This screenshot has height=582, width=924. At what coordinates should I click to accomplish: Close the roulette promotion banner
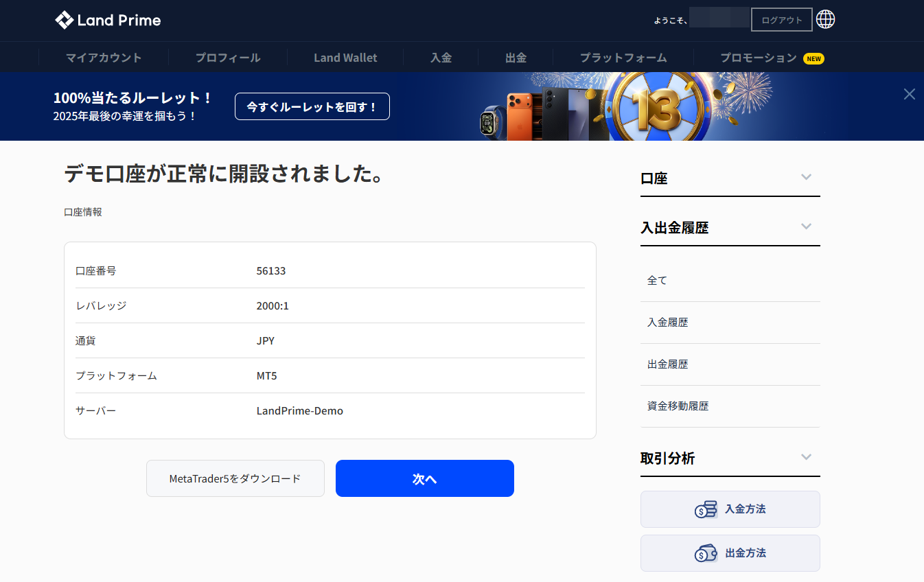[910, 94]
